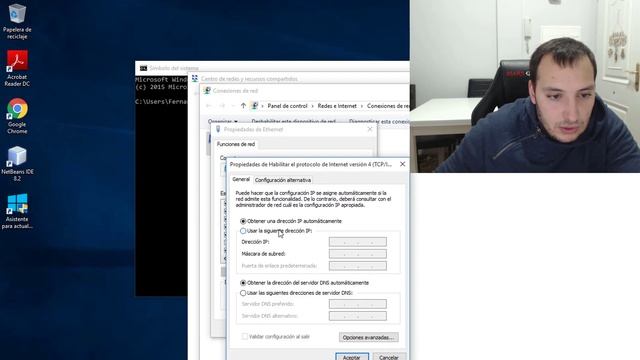Click the address bar location icon in Conexiones de red

pyautogui.click(x=254, y=106)
